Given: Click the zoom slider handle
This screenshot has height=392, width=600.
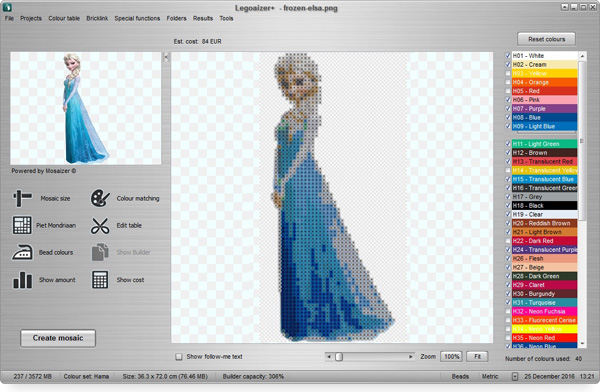Looking at the screenshot, I should coord(339,357).
